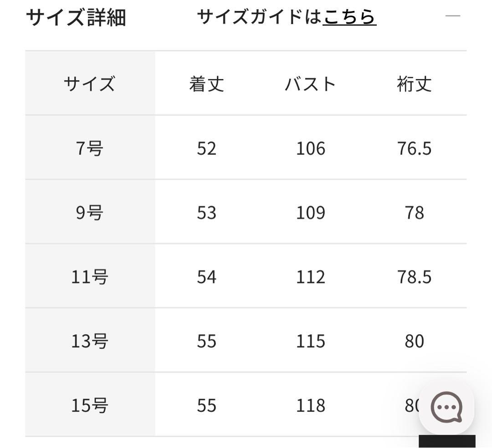
Task: Click the black button below the chat icon
Action: tap(447, 442)
